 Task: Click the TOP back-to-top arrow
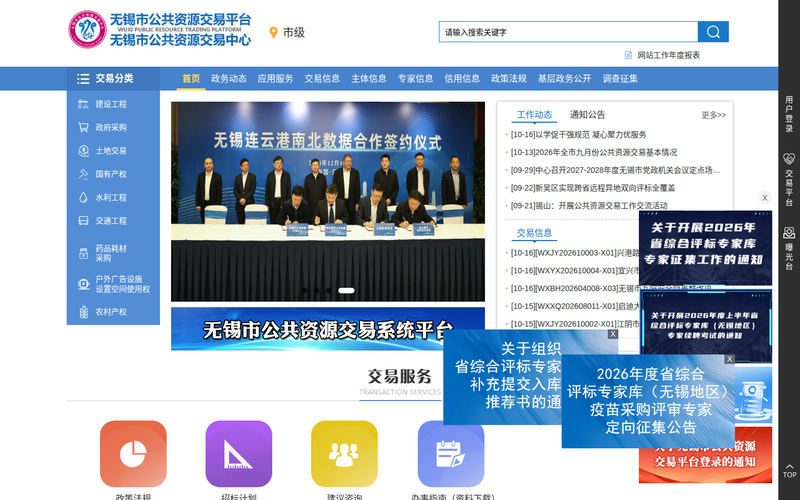point(789,470)
